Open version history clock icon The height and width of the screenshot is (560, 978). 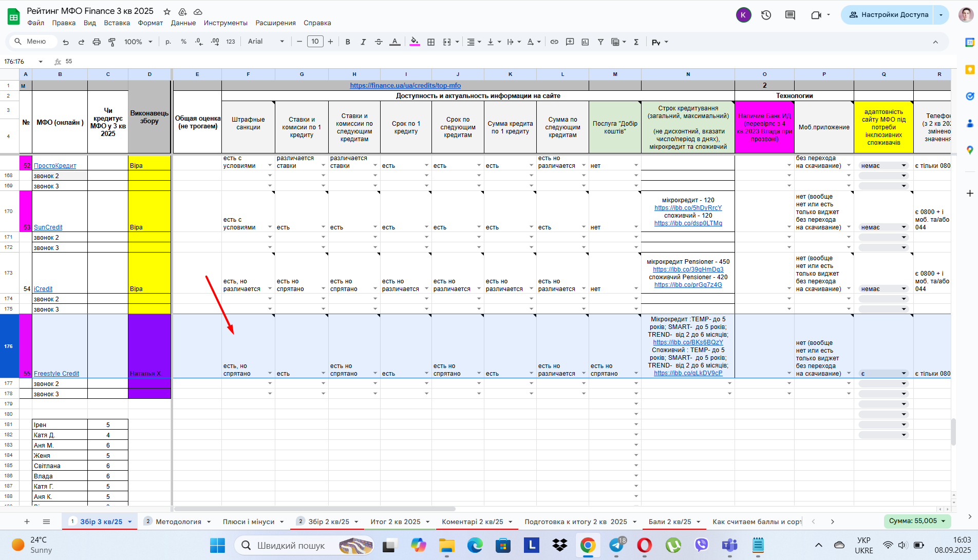(766, 15)
